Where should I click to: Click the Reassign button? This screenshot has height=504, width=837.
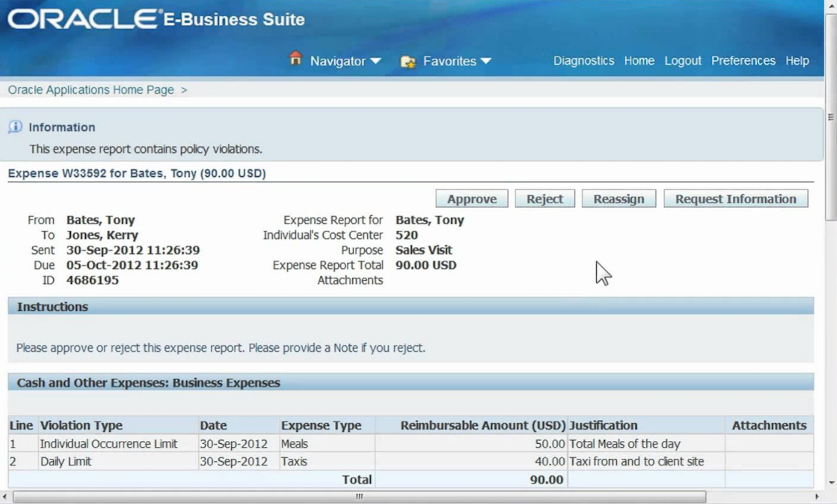pos(619,199)
